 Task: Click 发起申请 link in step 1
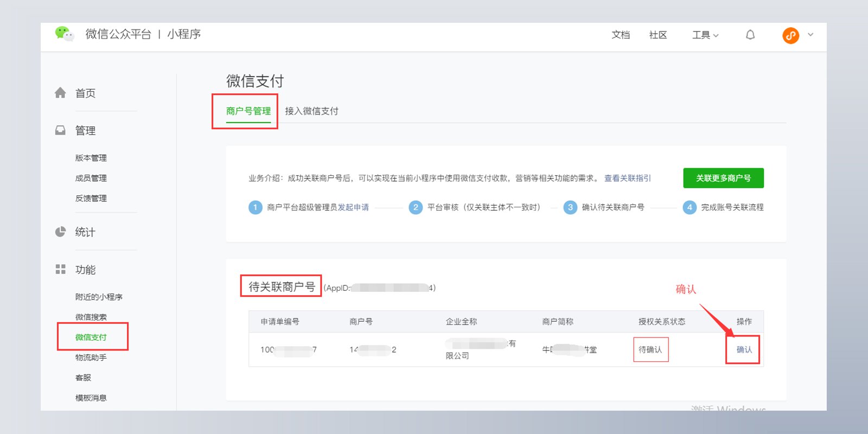[353, 207]
